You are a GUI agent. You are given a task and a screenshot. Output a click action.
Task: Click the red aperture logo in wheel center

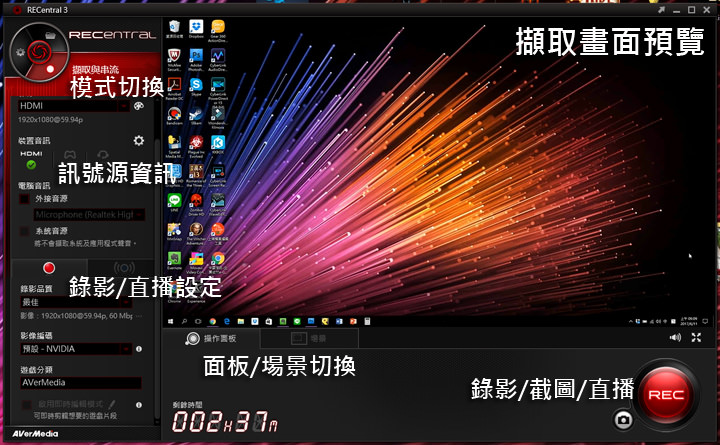pyautogui.click(x=39, y=51)
